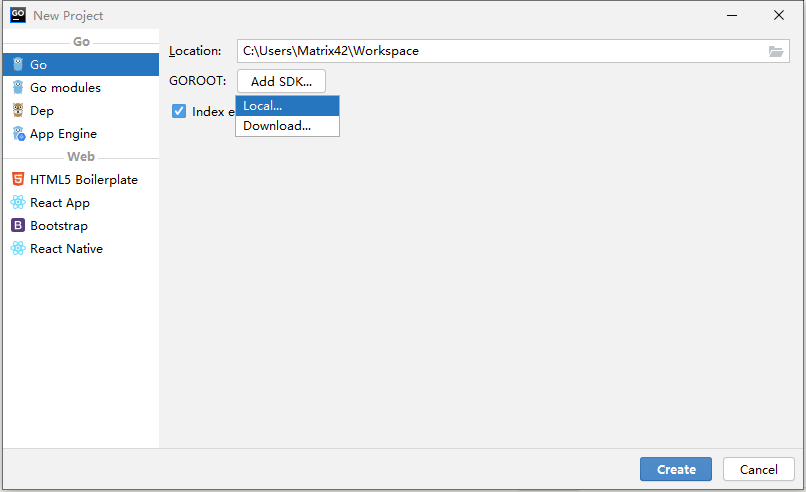Click the Dep project icon
Image resolution: width=806 pixels, height=492 pixels.
tap(18, 110)
